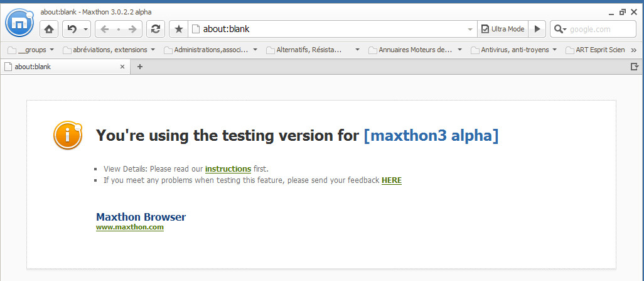Restore down the Maxthon window
The image size is (644, 281).
[x=623, y=13]
